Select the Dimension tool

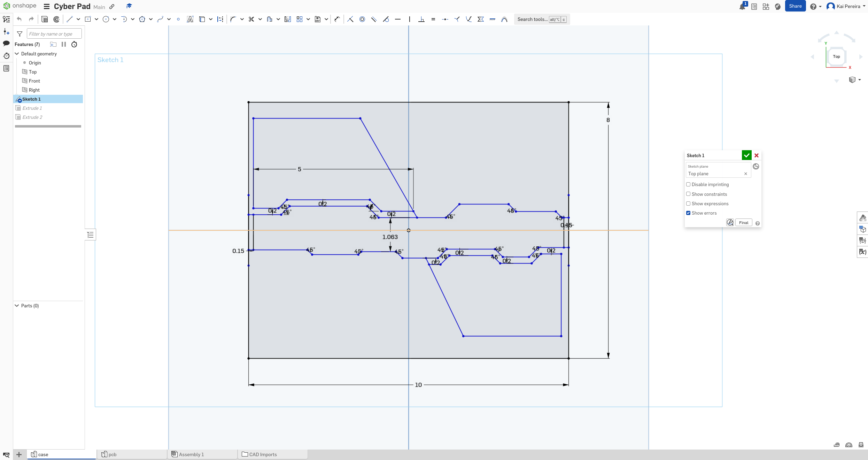337,19
